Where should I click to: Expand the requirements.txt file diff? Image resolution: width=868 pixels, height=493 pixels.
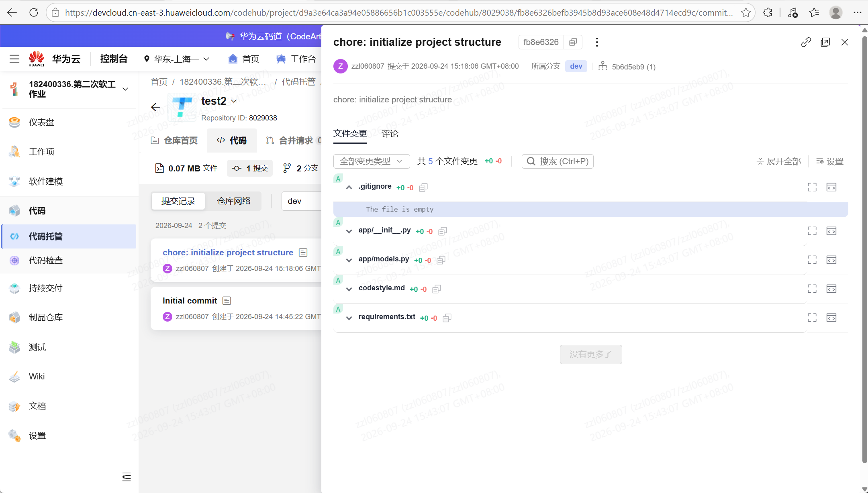point(349,318)
